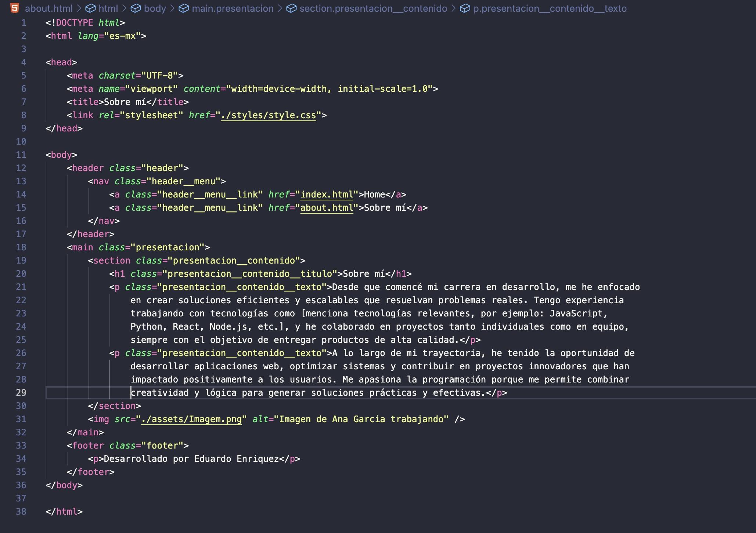Click line number 1 in gutter

(24, 23)
